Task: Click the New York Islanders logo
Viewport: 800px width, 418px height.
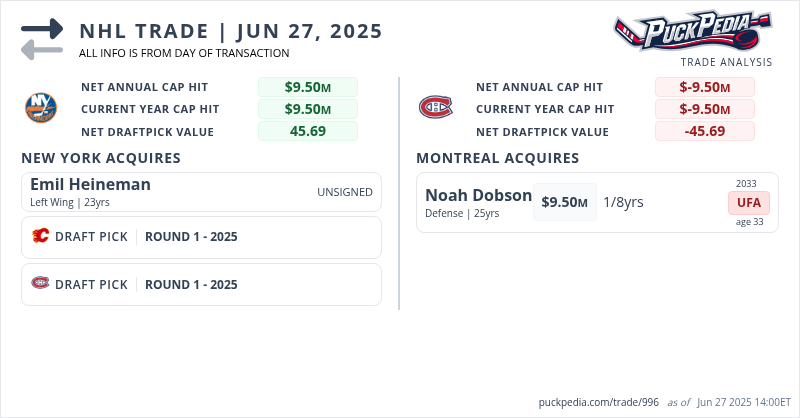Action: click(x=41, y=106)
